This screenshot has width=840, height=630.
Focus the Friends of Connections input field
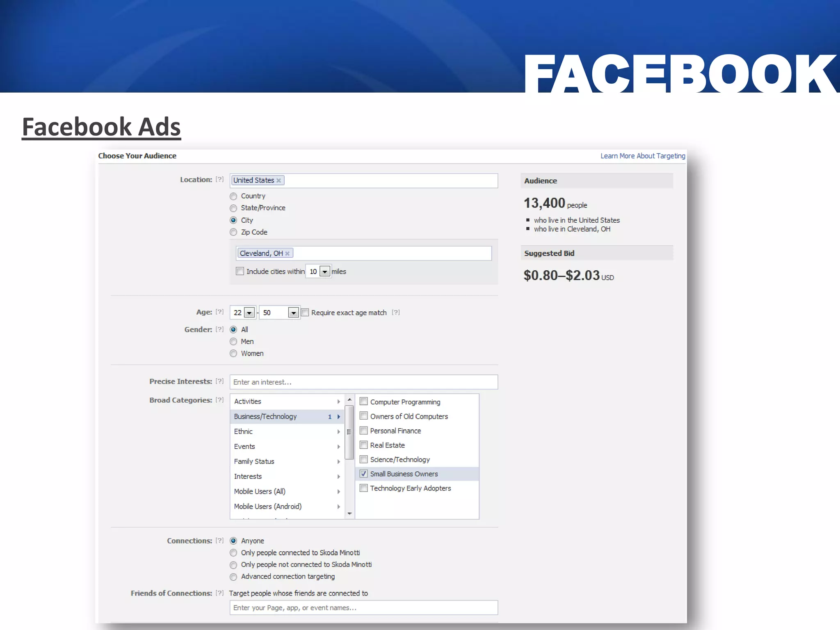(364, 607)
